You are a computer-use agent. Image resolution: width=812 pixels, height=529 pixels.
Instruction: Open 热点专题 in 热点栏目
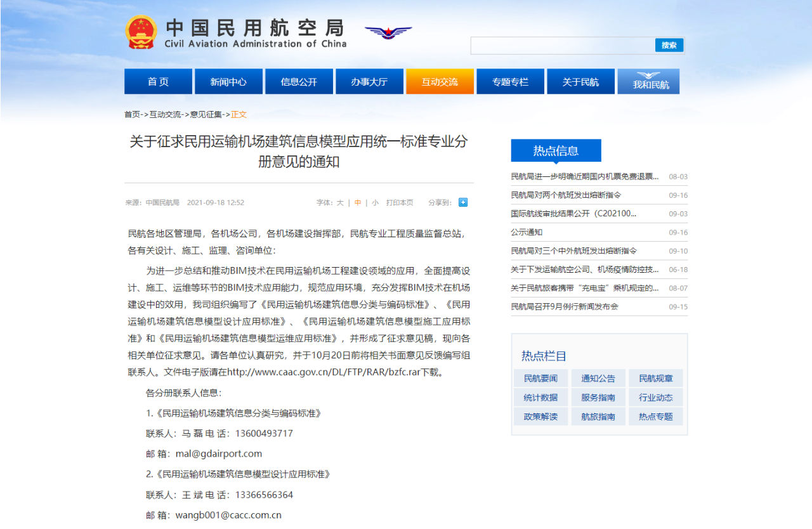pyautogui.click(x=656, y=417)
